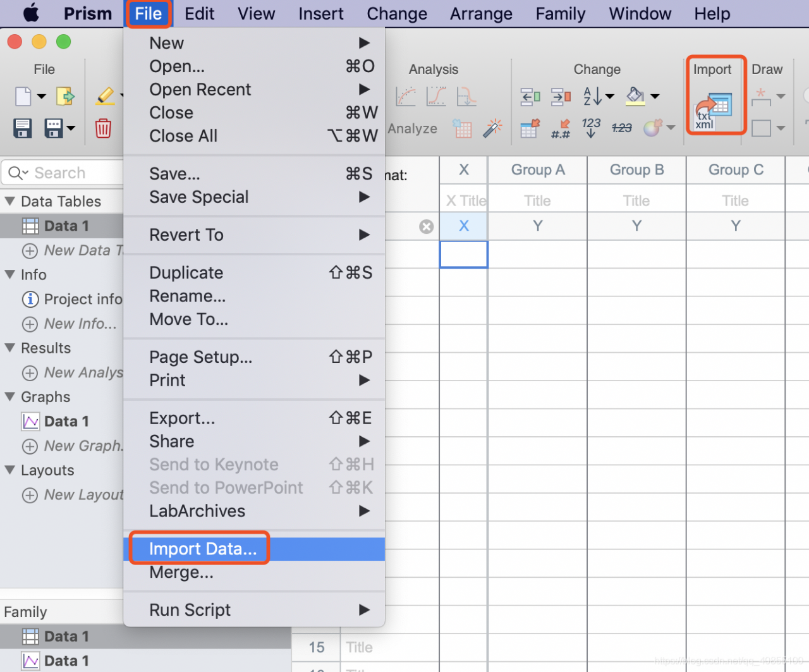Viewport: 809px width, 672px height.
Task: Click the magic wand icon
Action: pos(492,128)
